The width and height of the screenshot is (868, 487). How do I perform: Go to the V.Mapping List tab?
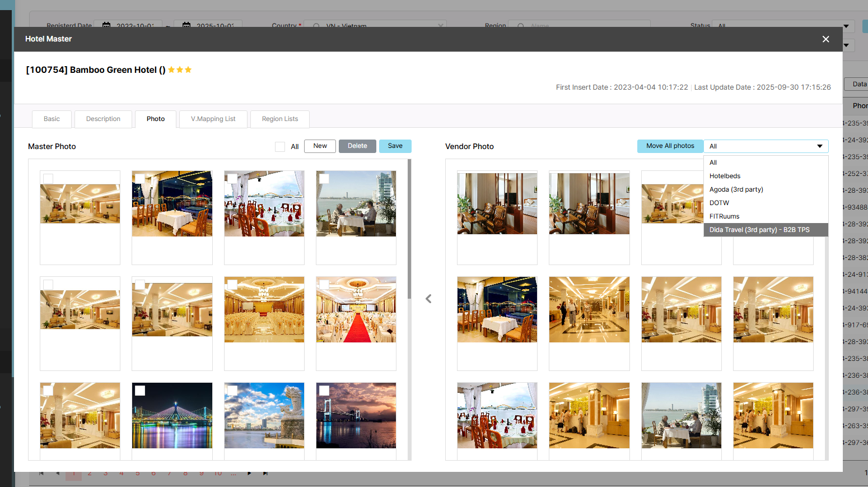point(213,119)
